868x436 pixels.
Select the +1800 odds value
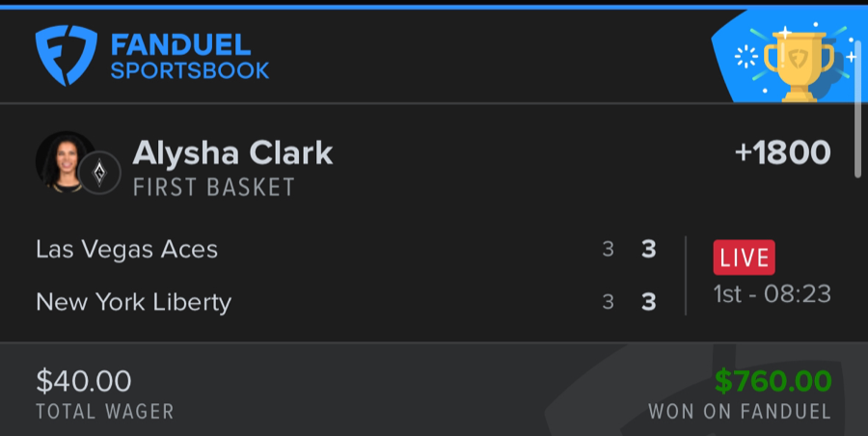781,152
